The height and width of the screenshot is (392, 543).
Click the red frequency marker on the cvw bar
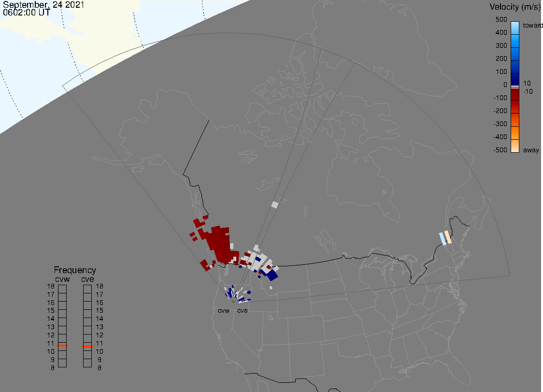pyautogui.click(x=62, y=346)
